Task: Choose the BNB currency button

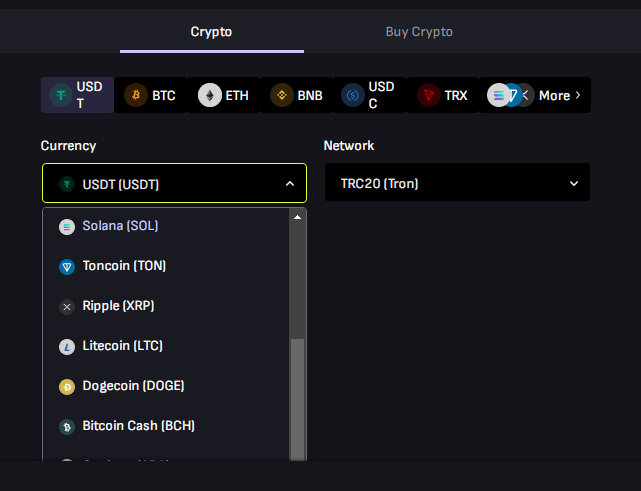Action: 297,95
